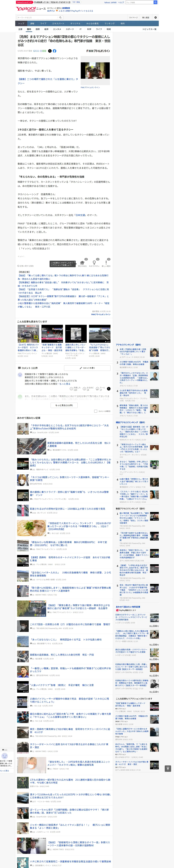Click 記事に関する報告 report icon link
The height and width of the screenshot is (868, 174).
coord(26,266)
